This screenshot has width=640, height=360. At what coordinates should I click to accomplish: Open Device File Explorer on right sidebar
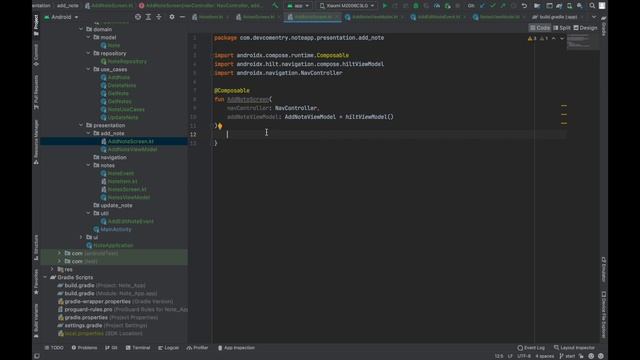click(x=604, y=314)
